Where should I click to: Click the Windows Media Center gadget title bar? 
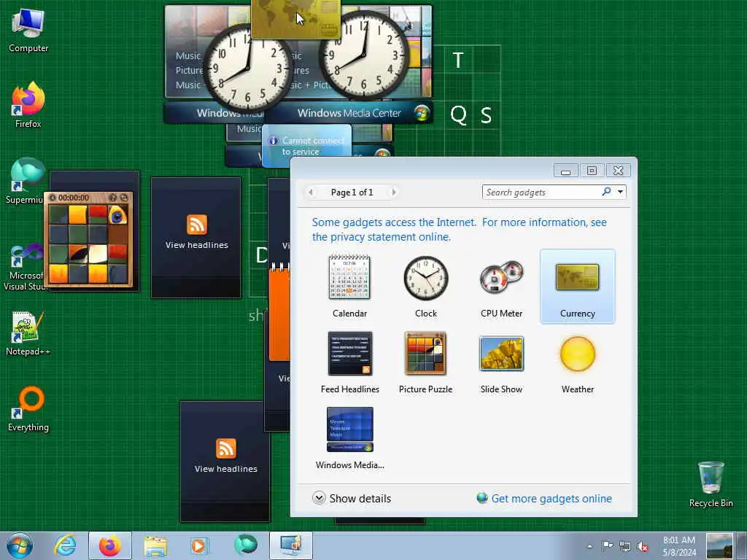click(349, 113)
